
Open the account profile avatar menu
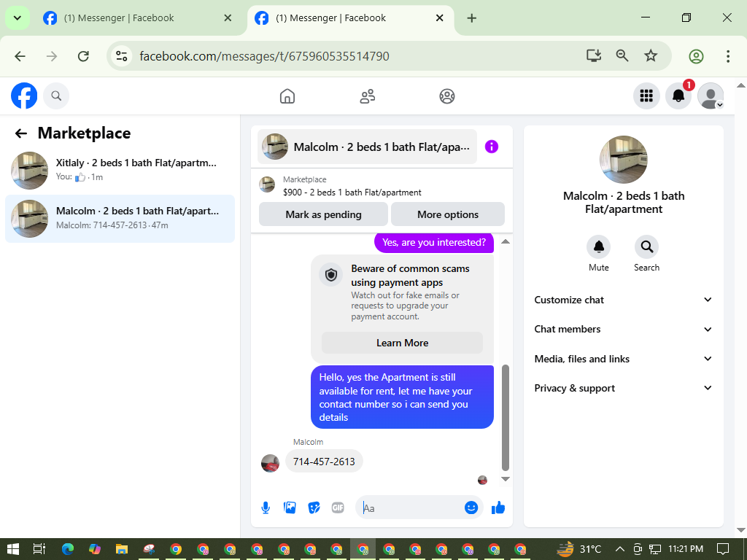point(711,96)
